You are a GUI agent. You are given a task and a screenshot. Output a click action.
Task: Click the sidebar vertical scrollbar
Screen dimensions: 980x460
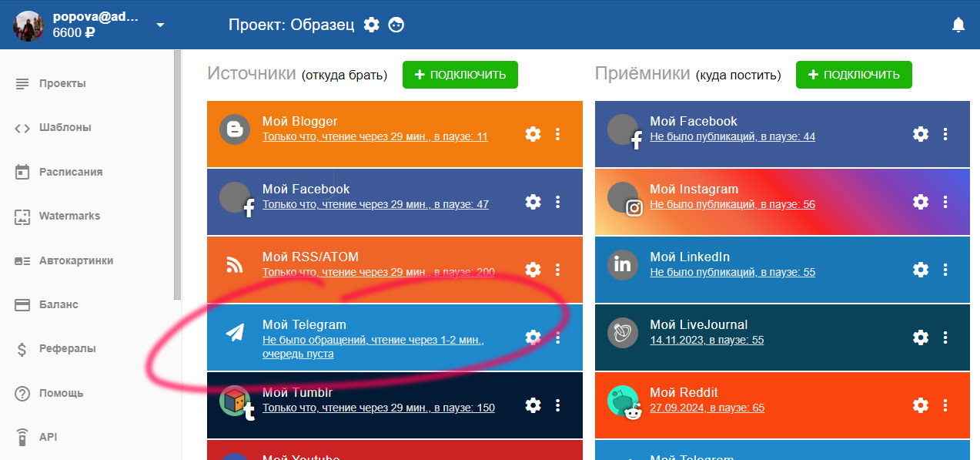click(x=178, y=175)
